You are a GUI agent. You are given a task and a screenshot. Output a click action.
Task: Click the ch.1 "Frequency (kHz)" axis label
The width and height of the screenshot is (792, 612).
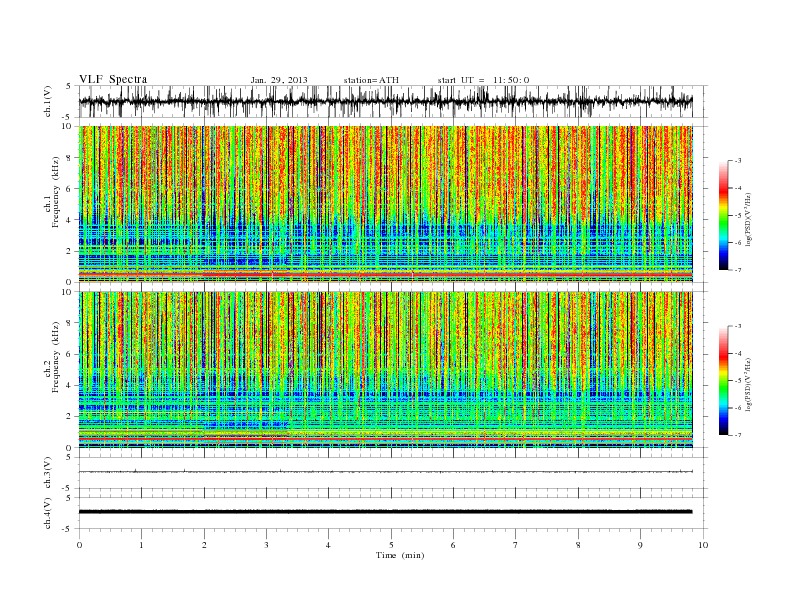tap(56, 192)
